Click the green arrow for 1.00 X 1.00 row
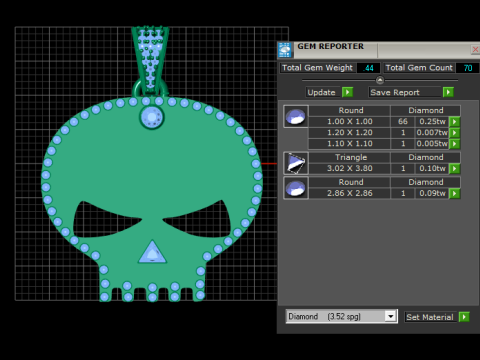Image resolution: width=480 pixels, height=360 pixels. [455, 122]
